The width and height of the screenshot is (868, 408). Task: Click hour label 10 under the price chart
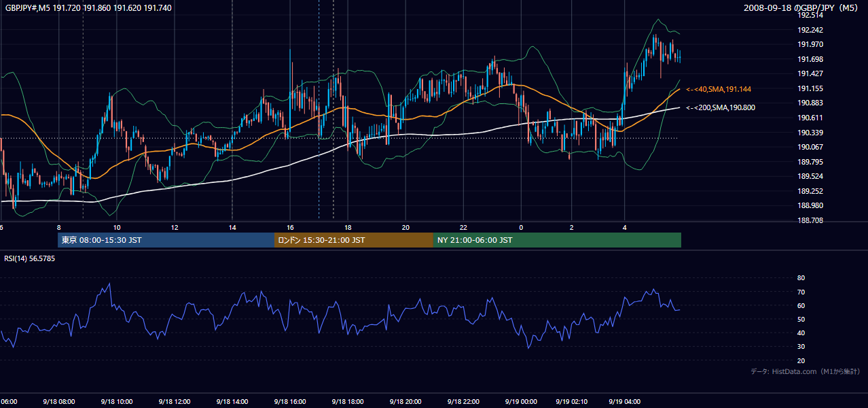117,227
